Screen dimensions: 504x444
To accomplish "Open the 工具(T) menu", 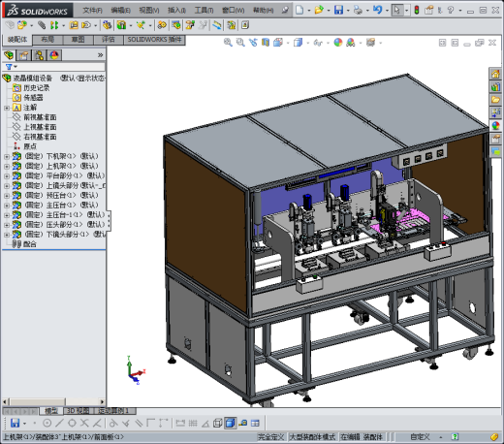I will tap(204, 11).
